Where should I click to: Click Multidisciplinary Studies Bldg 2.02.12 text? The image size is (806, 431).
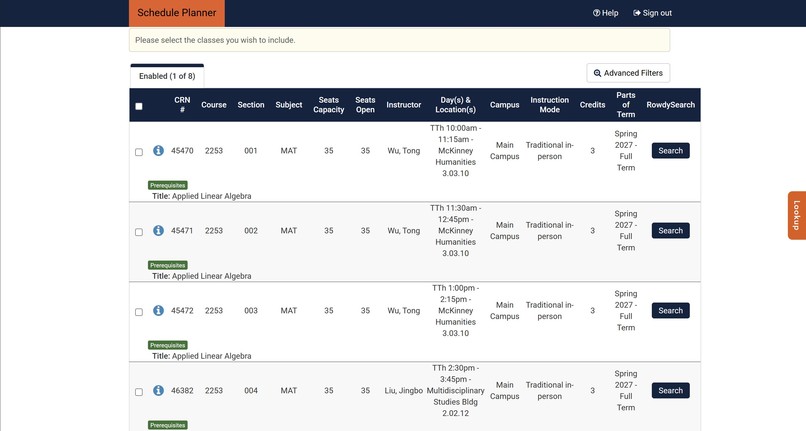tap(455, 402)
